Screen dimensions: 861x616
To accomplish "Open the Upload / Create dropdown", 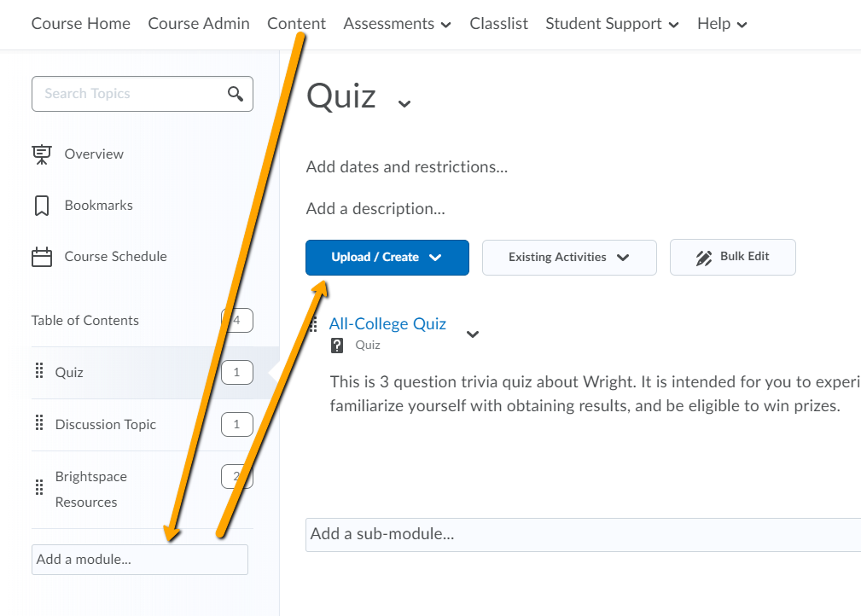I will point(387,257).
